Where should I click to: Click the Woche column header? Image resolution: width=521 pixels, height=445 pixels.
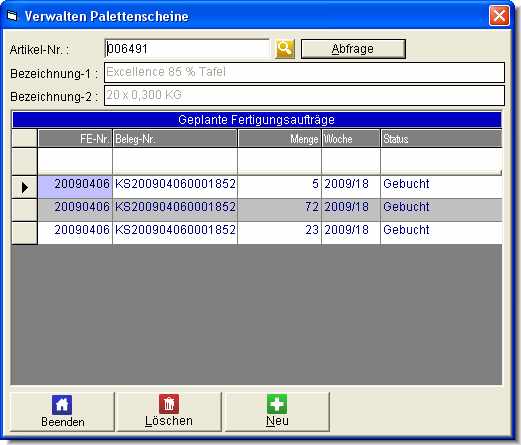pos(351,139)
